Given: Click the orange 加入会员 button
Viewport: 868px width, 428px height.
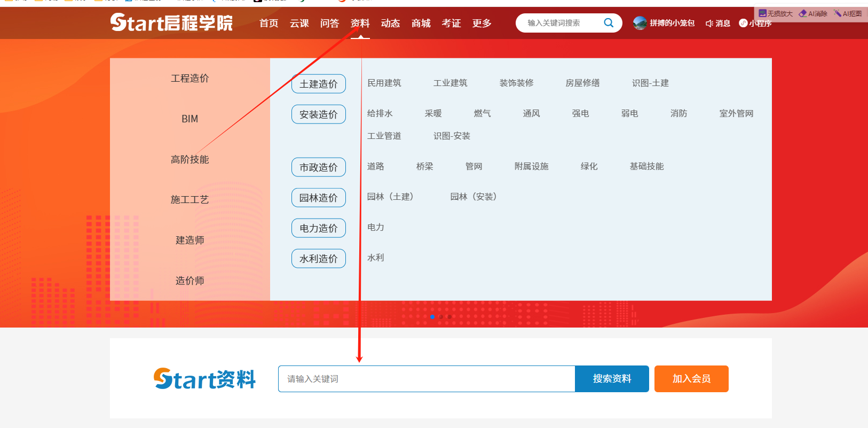Looking at the screenshot, I should 691,379.
